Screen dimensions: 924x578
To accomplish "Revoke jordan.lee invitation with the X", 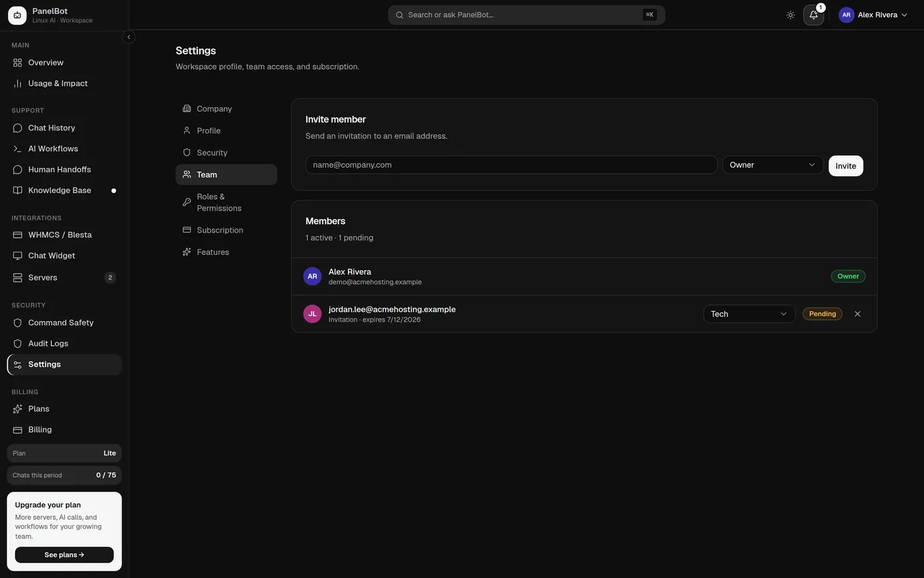I will [857, 314].
